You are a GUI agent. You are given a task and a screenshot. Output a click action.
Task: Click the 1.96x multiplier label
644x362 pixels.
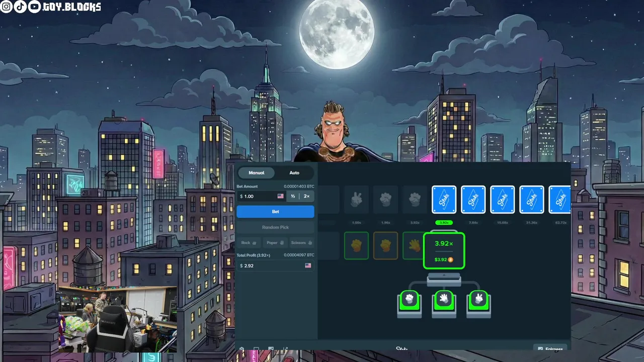(385, 222)
